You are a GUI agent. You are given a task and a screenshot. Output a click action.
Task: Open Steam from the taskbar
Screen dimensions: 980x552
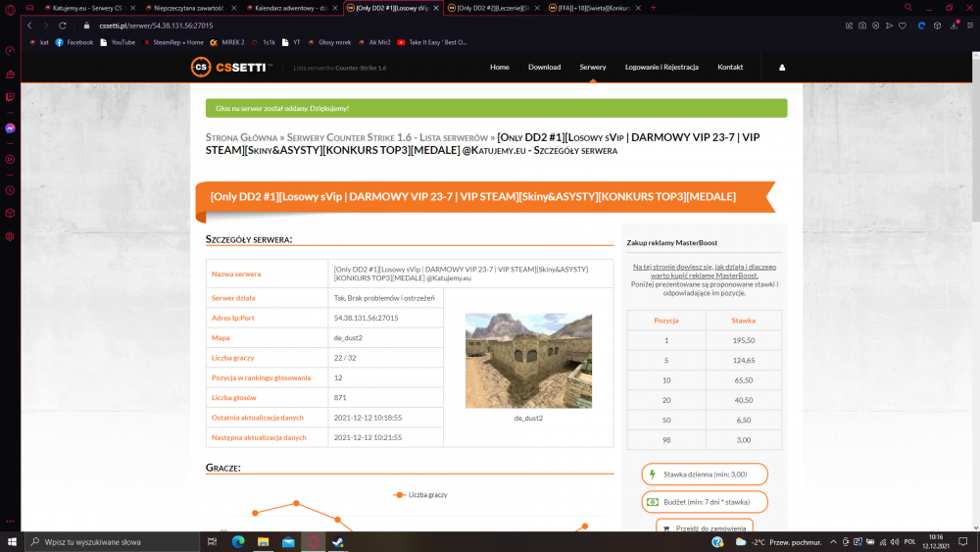pyautogui.click(x=338, y=542)
